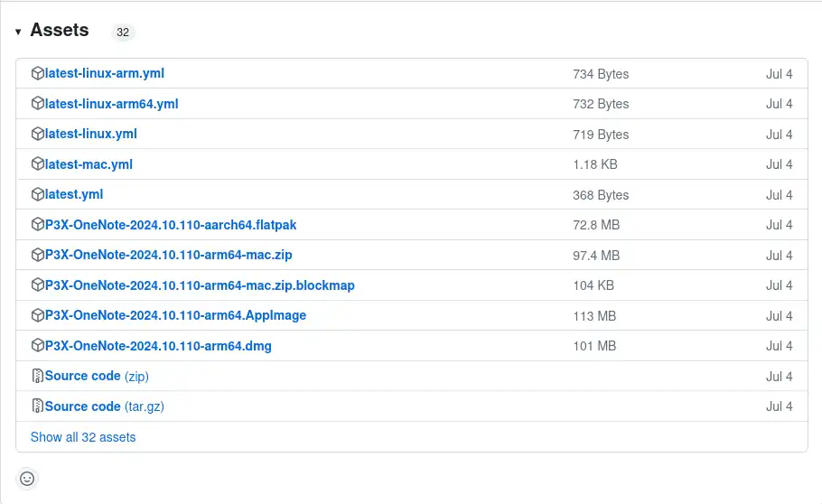Image resolution: width=822 pixels, height=504 pixels.
Task: Download the latest-linux.yml file
Action: coord(91,134)
